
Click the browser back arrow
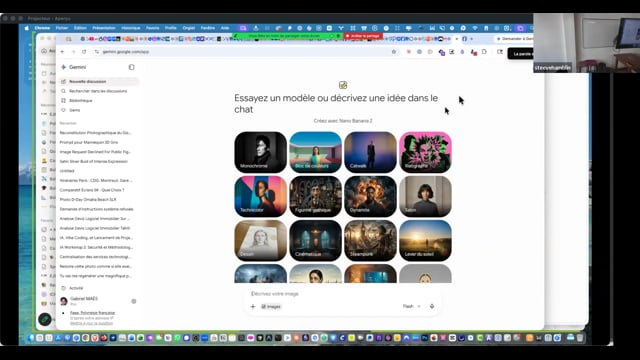62,52
